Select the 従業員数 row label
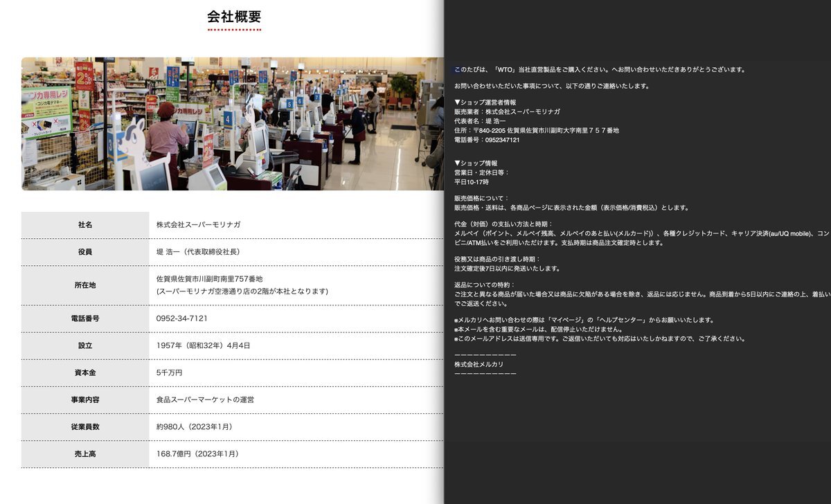831x504 pixels. click(85, 426)
